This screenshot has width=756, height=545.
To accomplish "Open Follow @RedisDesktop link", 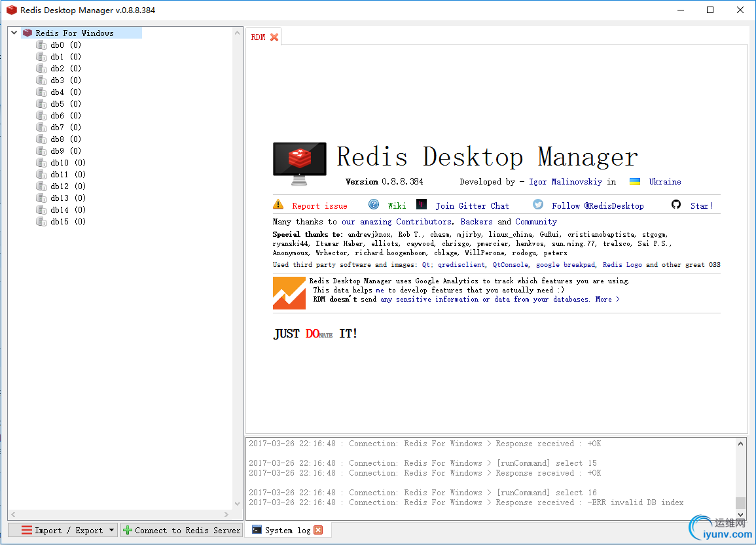I will click(598, 205).
